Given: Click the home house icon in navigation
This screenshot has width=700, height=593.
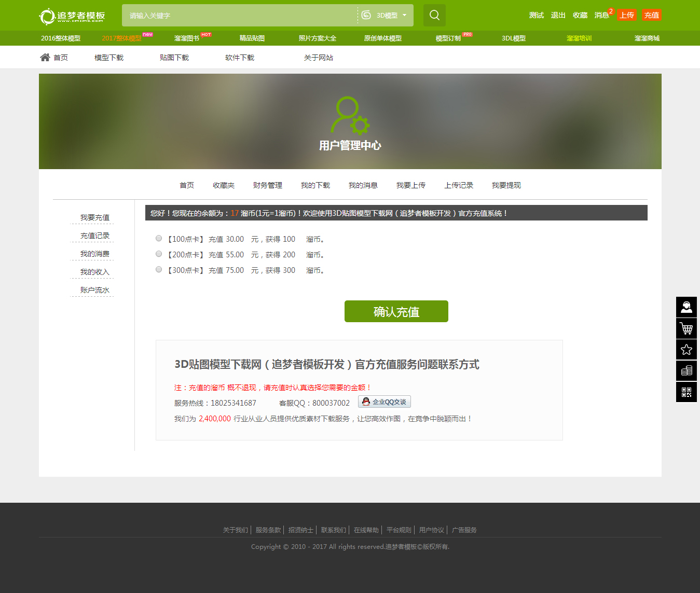Looking at the screenshot, I should point(45,58).
